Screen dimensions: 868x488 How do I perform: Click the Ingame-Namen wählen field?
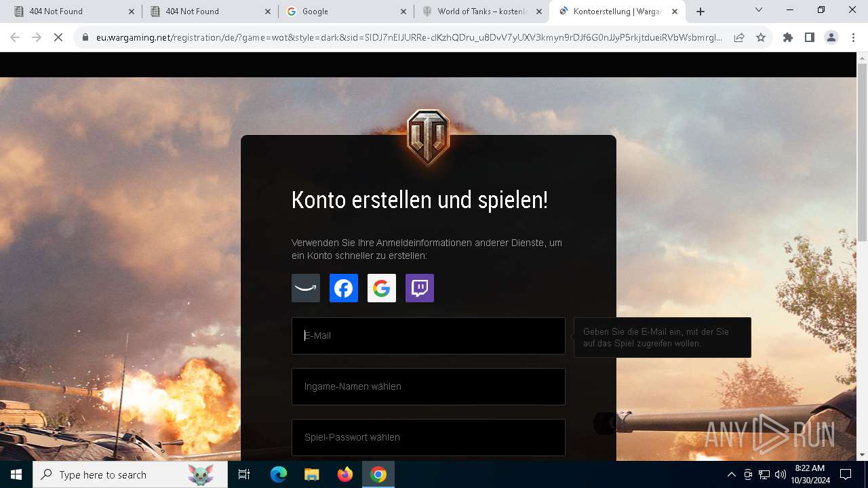[429, 386]
